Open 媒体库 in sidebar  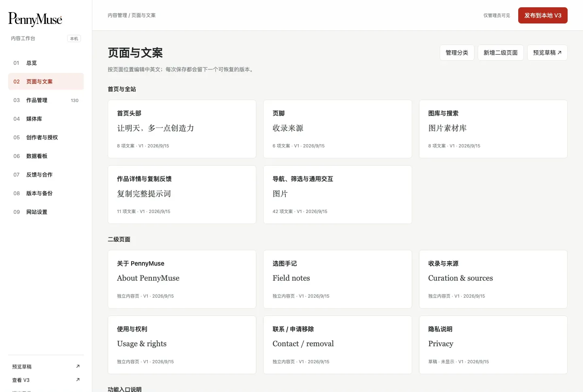46,119
